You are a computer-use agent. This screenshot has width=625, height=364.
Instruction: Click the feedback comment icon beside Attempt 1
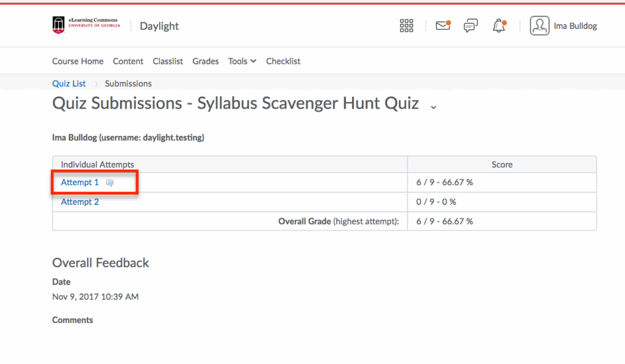(x=110, y=183)
